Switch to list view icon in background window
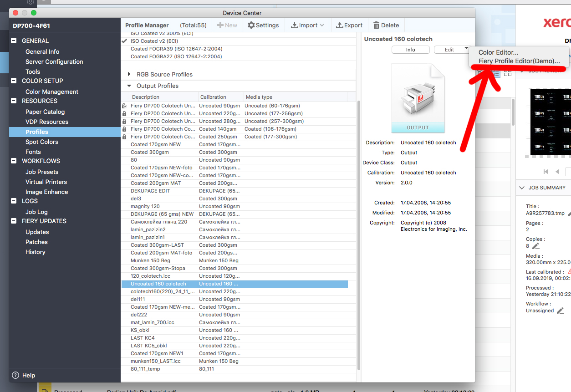This screenshot has width=571, height=392. point(496,73)
